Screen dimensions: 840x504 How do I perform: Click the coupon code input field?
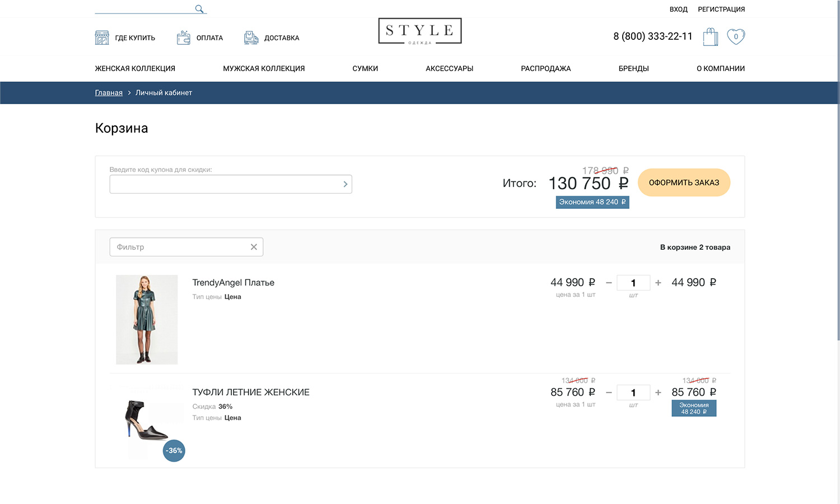[224, 184]
